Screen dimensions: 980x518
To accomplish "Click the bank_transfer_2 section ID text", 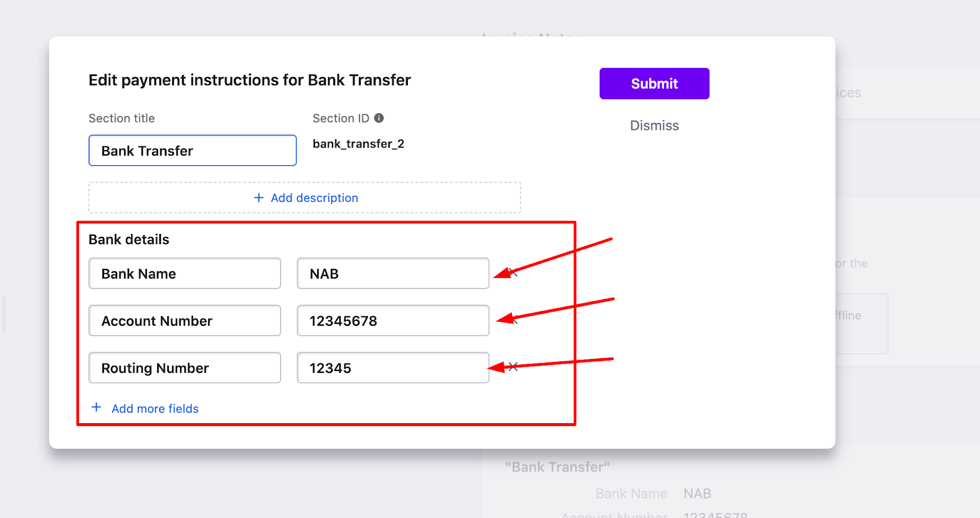I will pyautogui.click(x=358, y=144).
